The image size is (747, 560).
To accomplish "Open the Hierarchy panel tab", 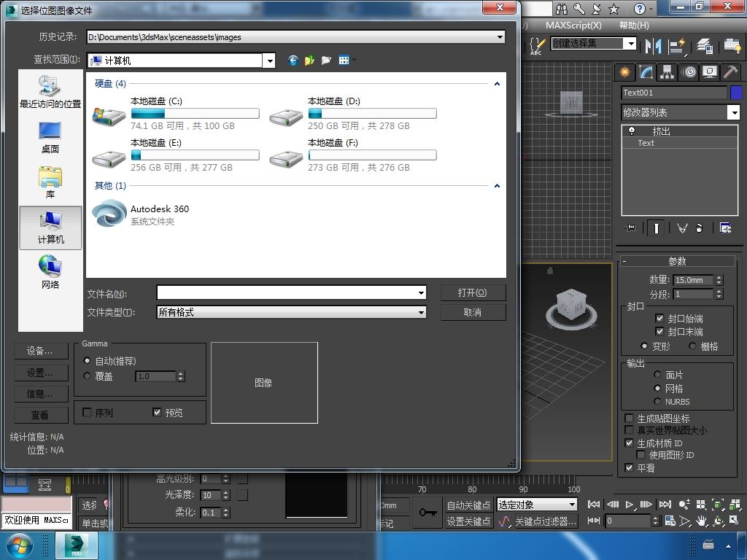I will [x=667, y=72].
